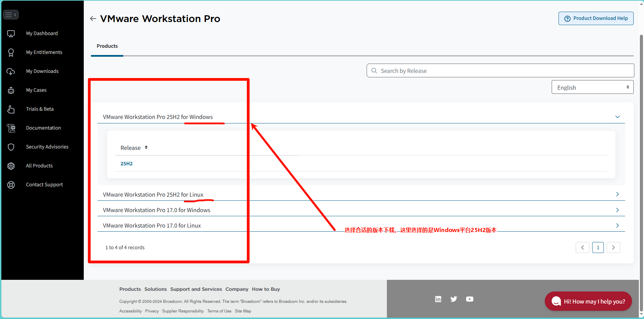
Task: Browse All Products
Action: pos(39,166)
